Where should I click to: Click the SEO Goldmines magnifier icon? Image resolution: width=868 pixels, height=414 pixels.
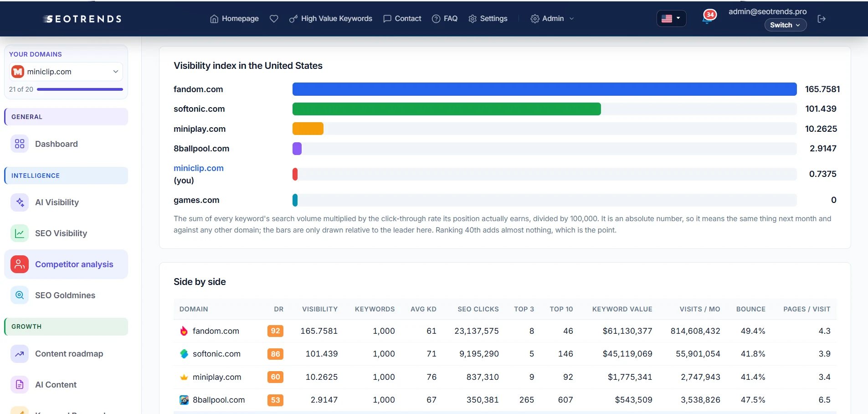[20, 295]
